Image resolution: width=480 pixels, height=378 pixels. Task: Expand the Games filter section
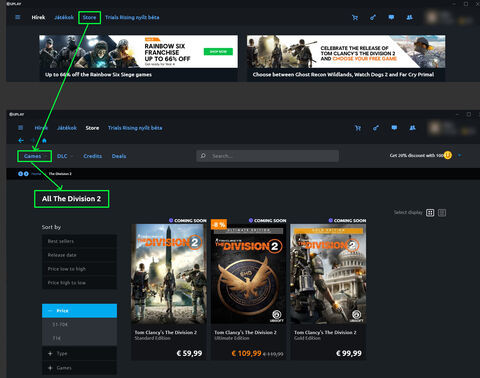(79, 368)
